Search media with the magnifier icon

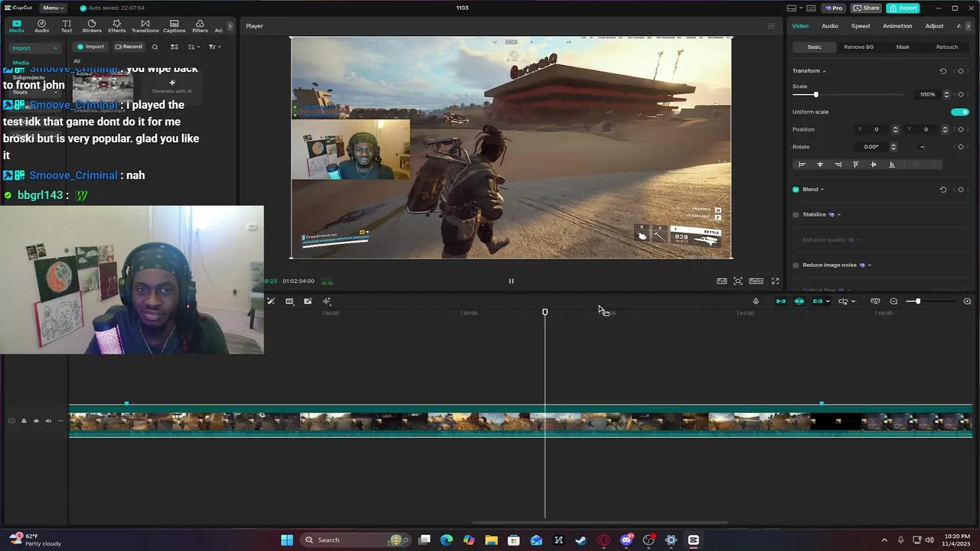coord(155,47)
